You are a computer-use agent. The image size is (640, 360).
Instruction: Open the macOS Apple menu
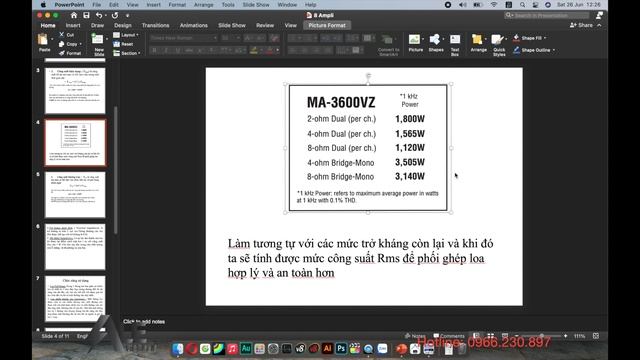43,5
